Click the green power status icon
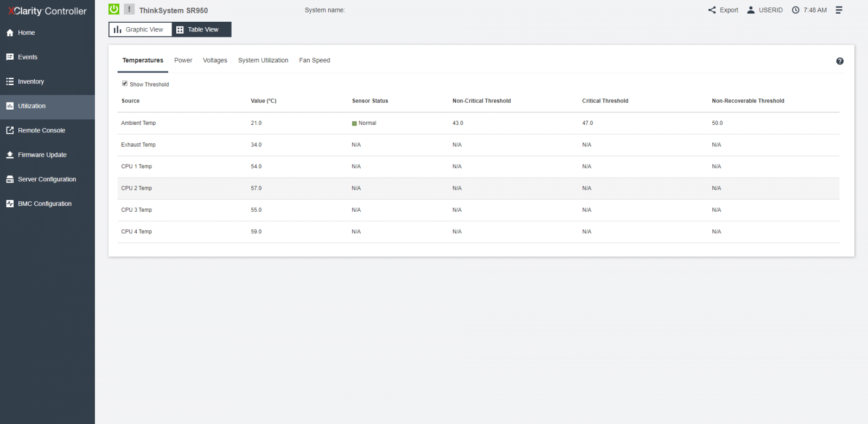The image size is (868, 424). point(114,9)
